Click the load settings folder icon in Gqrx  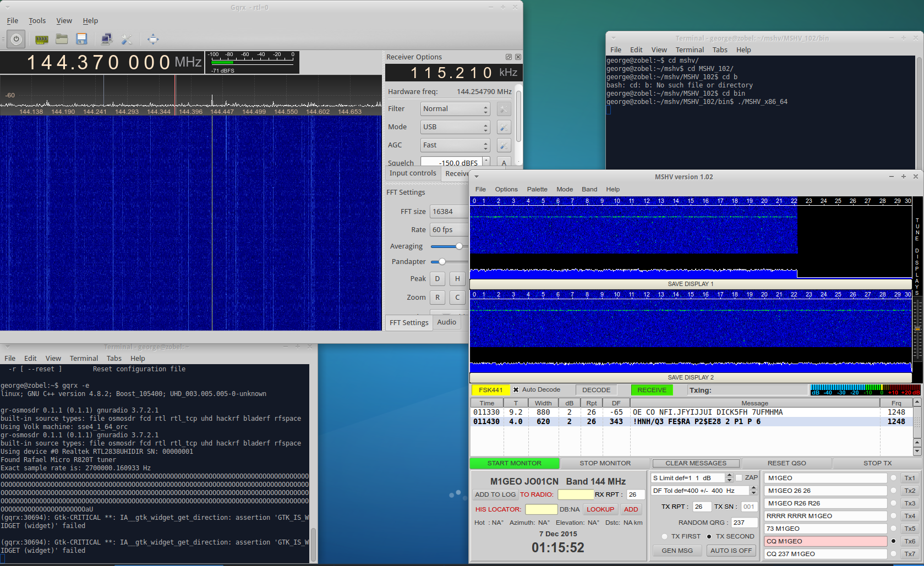62,39
